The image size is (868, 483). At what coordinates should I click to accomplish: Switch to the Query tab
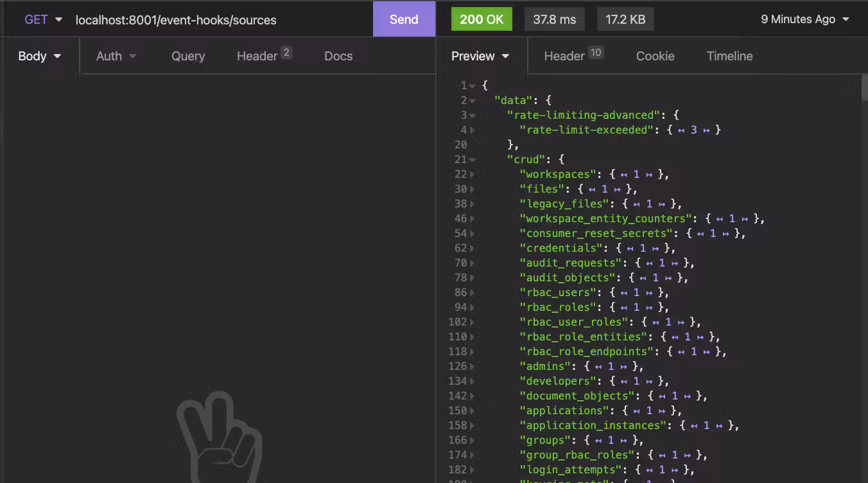(188, 56)
